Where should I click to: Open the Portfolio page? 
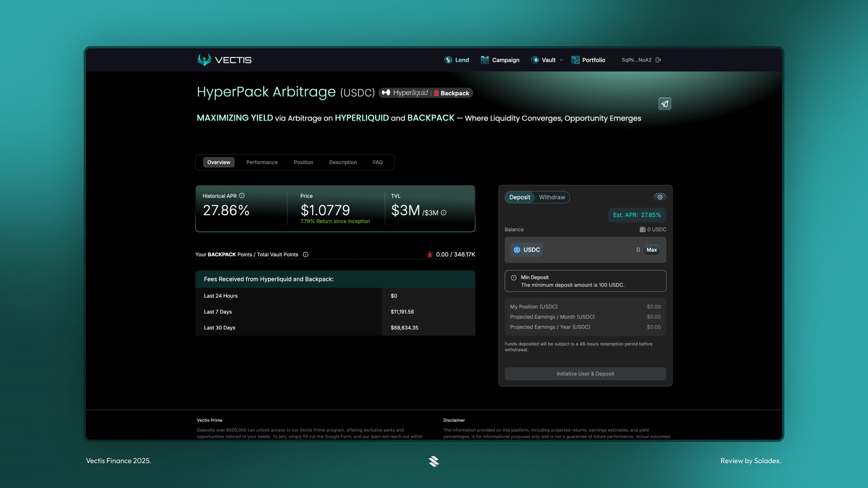[x=588, y=60]
